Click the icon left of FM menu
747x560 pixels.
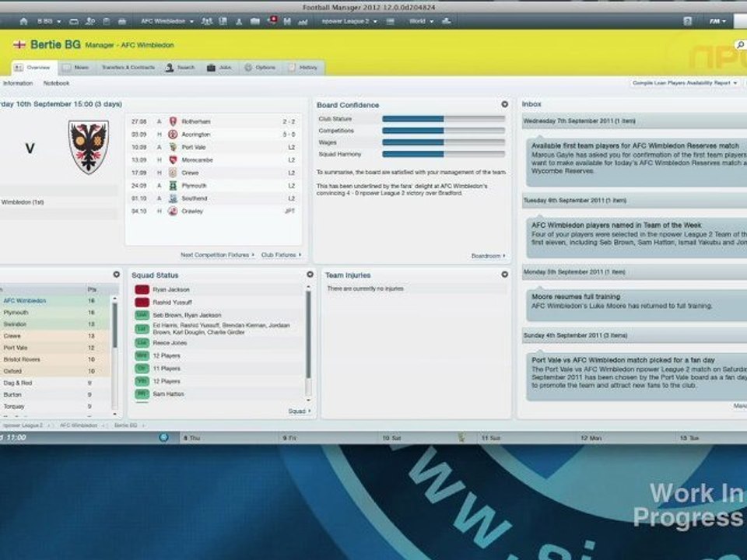tap(687, 22)
